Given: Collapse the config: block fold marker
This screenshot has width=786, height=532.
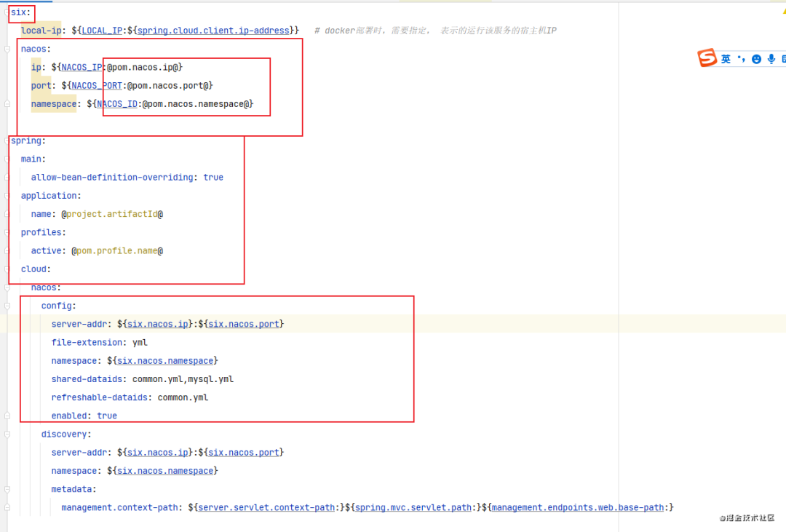Looking at the screenshot, I should pos(7,306).
